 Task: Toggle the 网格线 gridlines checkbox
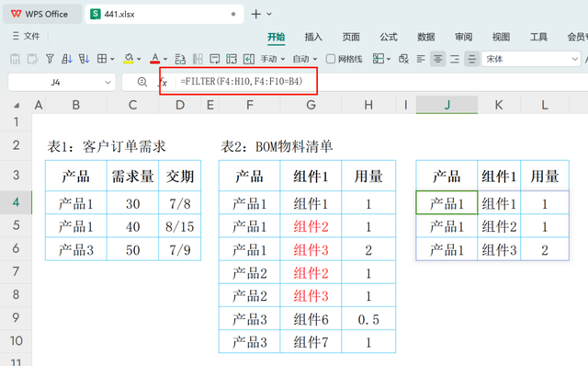(331, 59)
